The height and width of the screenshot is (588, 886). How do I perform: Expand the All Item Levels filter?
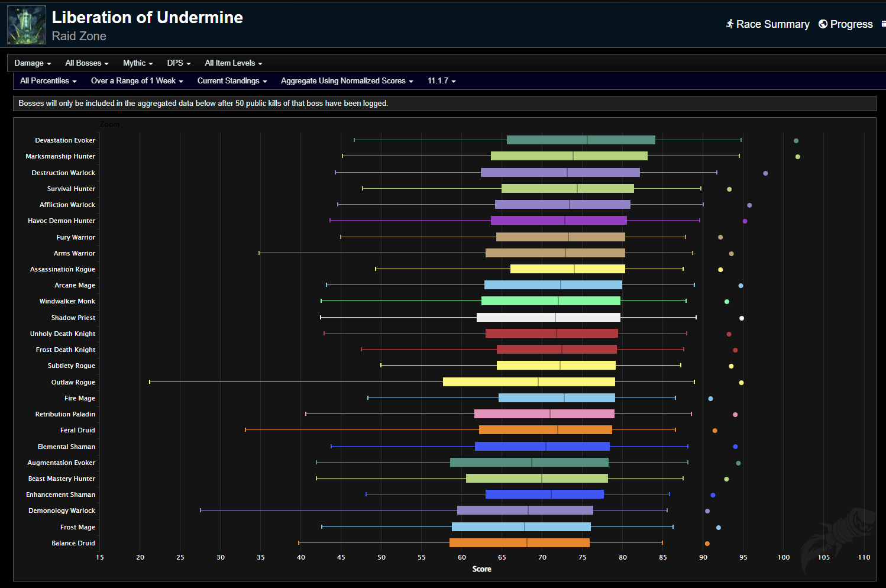(233, 63)
